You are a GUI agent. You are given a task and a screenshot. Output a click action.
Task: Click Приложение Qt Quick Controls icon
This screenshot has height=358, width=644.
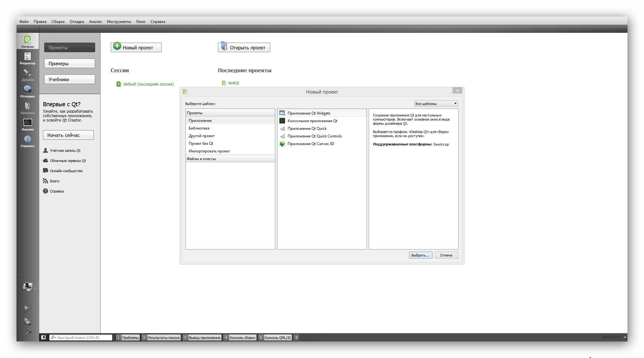tap(282, 136)
